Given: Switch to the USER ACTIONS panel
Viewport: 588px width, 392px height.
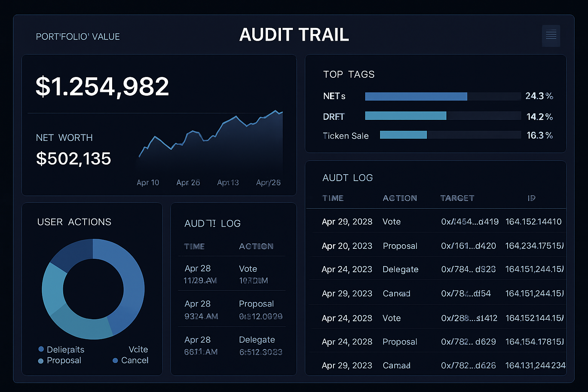Looking at the screenshot, I should [74, 222].
